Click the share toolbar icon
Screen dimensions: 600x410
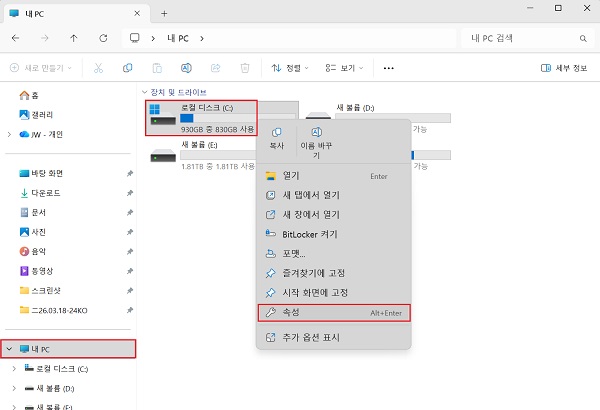[x=215, y=68]
